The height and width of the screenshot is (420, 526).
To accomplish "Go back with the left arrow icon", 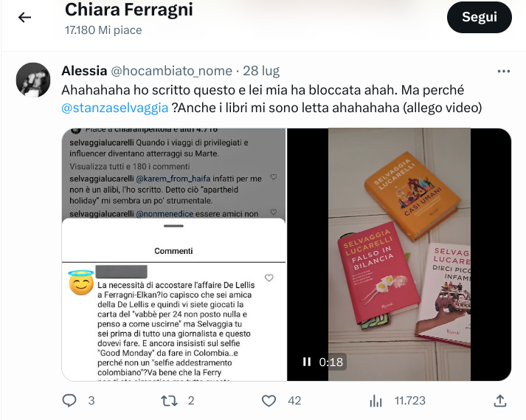I will [x=24, y=17].
